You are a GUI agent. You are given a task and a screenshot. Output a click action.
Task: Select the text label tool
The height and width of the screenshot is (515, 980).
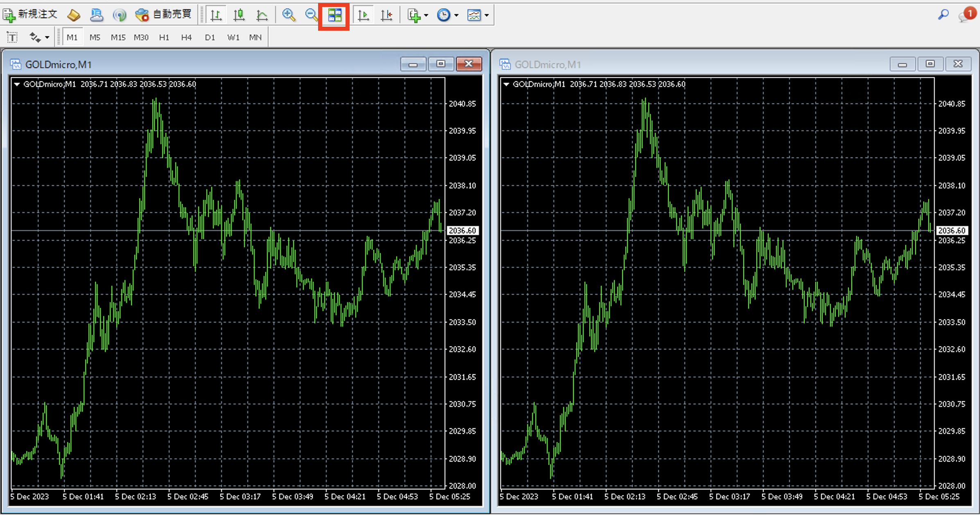click(x=12, y=38)
